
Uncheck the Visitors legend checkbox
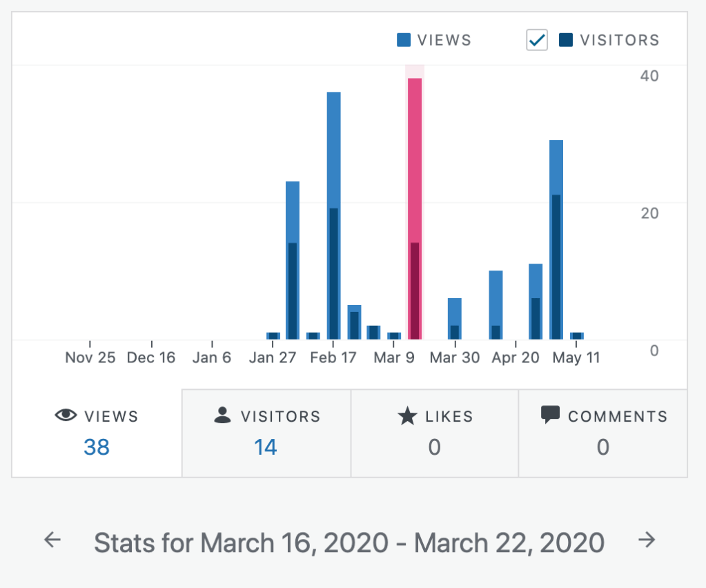(x=537, y=40)
